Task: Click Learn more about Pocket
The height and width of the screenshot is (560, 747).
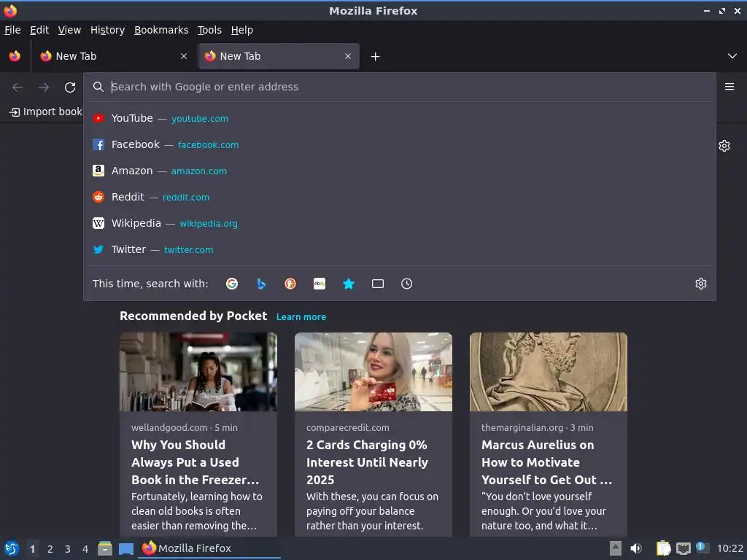Action: pyautogui.click(x=301, y=316)
